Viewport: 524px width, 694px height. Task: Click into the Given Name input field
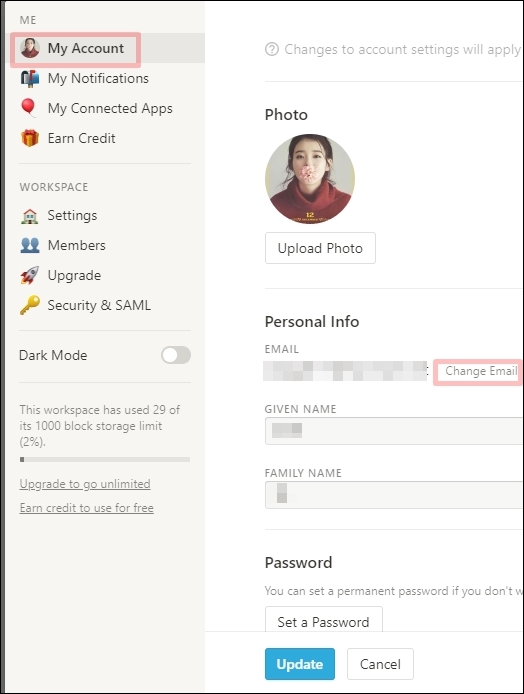[x=394, y=431]
